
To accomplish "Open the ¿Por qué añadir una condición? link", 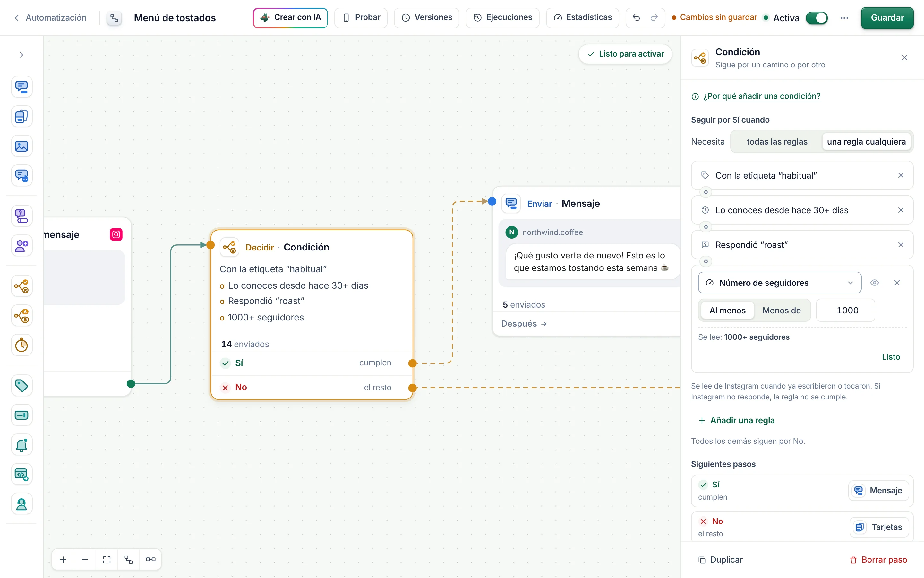I will click(x=762, y=96).
